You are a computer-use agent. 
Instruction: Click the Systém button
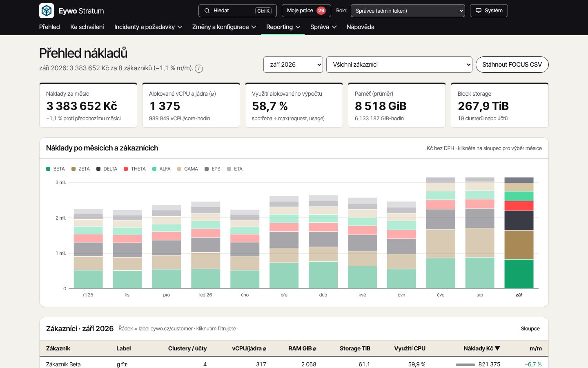489,11
